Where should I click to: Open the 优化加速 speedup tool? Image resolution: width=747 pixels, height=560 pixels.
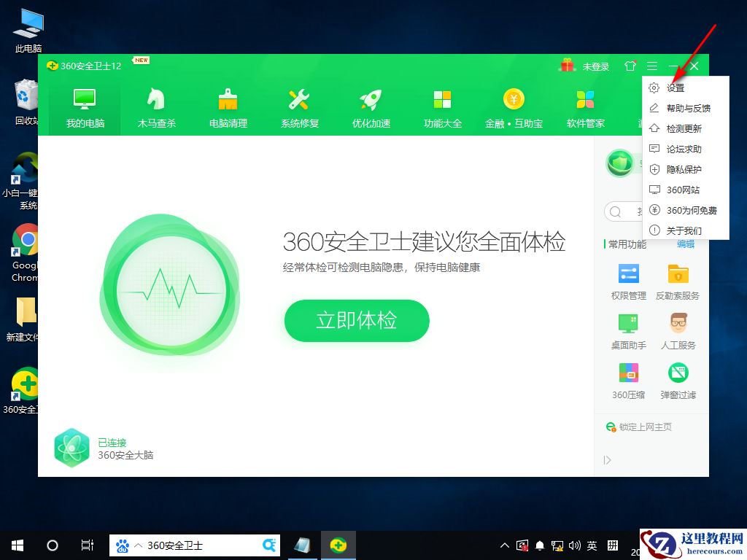370,102
